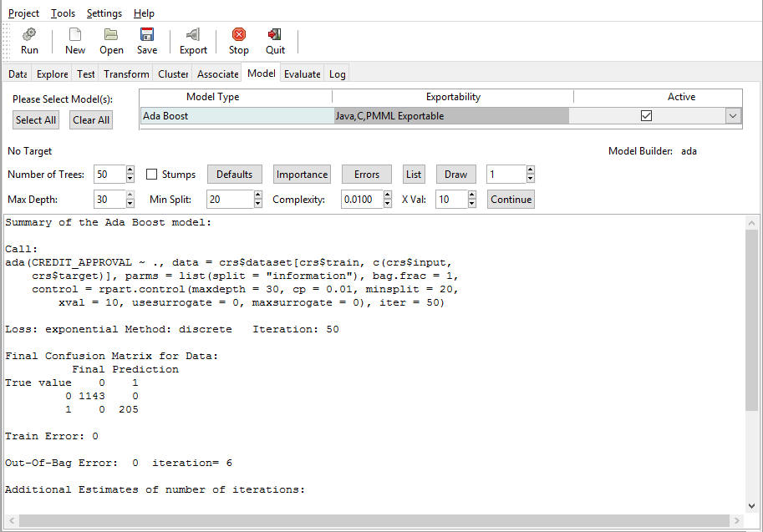Enable the Stumps checkbox
The height and width of the screenshot is (532, 763).
152,174
